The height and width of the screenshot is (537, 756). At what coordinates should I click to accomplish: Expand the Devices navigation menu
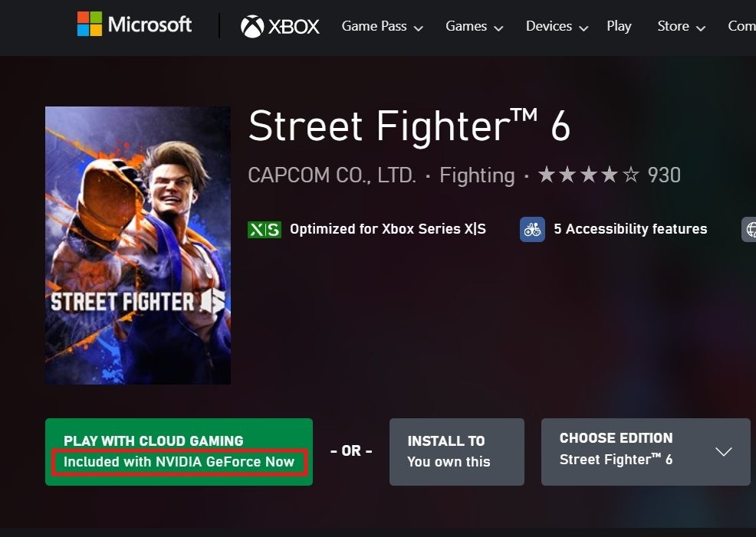pyautogui.click(x=557, y=27)
